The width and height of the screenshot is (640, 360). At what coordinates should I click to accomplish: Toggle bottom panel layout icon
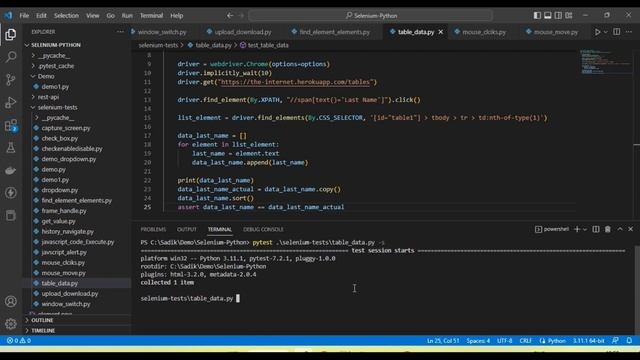(x=548, y=16)
